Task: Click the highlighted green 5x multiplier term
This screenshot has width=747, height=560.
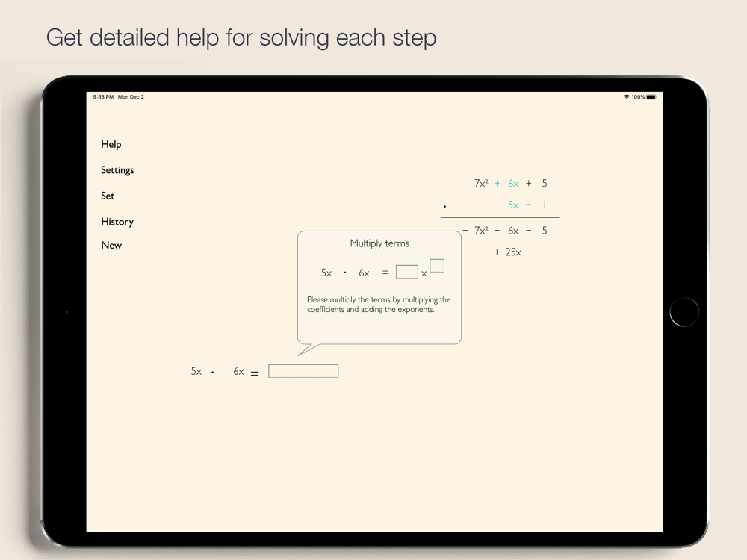Action: tap(513, 205)
